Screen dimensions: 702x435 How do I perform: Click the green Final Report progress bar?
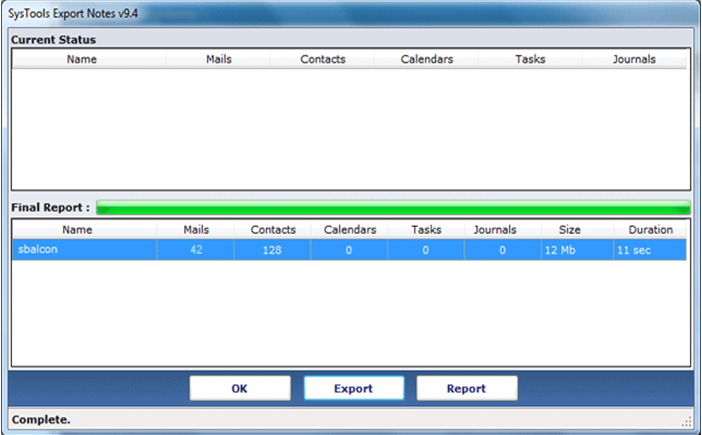tap(392, 208)
